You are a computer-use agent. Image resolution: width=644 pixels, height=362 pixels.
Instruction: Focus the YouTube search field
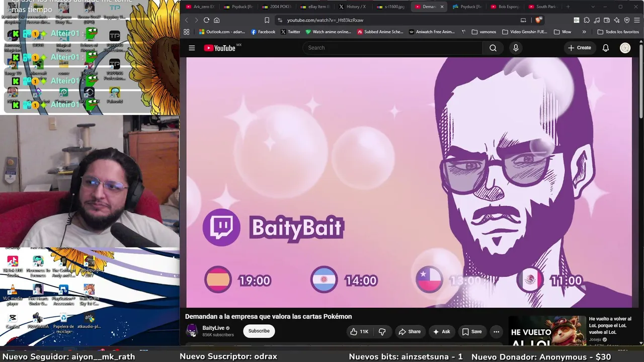pyautogui.click(x=392, y=48)
